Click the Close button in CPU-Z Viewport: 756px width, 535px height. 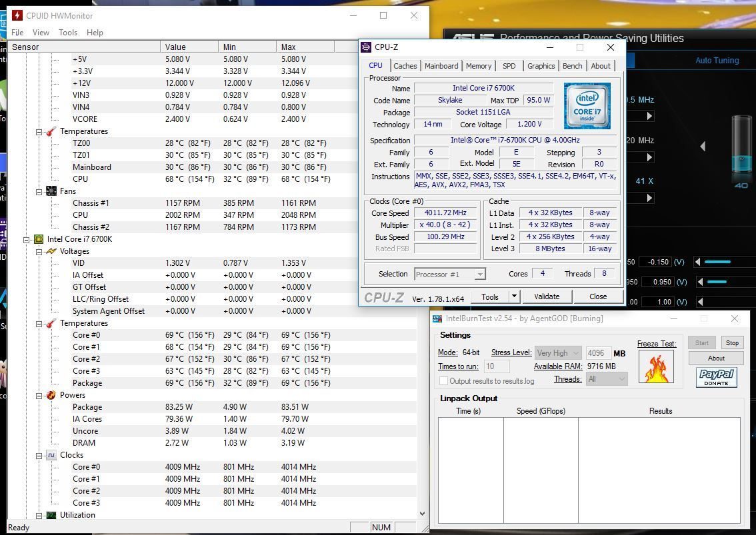pyautogui.click(x=598, y=296)
